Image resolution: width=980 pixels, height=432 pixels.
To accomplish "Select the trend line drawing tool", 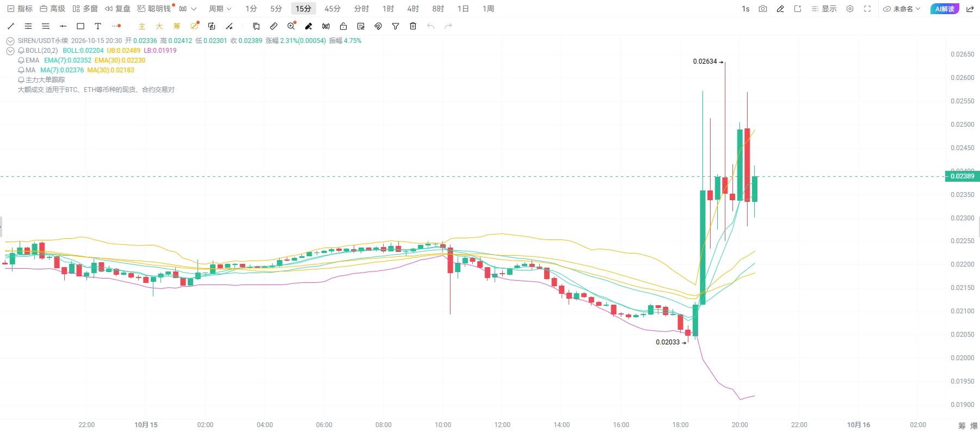I will (11, 26).
